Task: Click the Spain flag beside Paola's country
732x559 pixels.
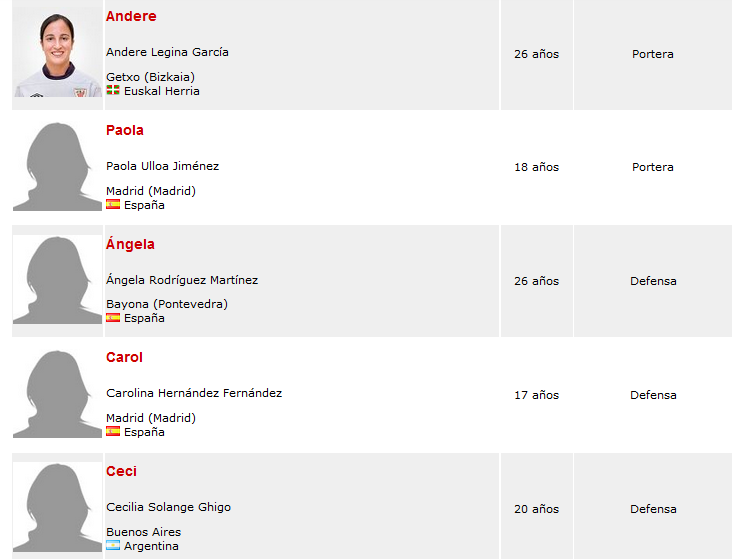Action: [113, 204]
